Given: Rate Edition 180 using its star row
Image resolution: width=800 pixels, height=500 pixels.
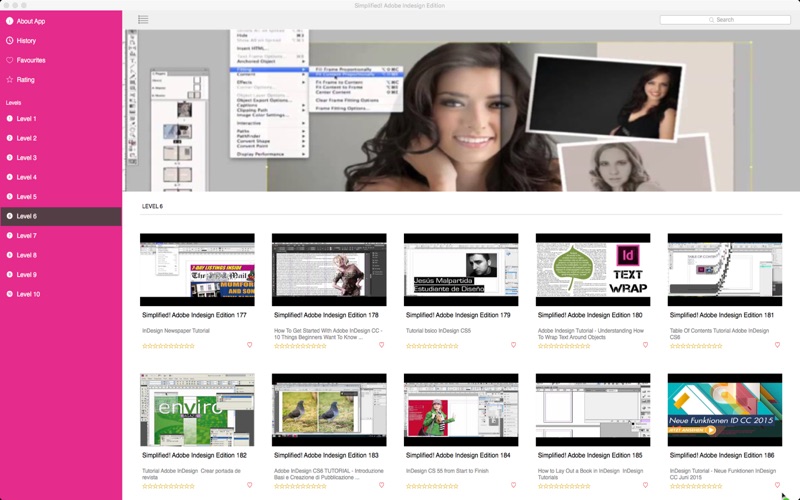Looking at the screenshot, I should point(564,346).
